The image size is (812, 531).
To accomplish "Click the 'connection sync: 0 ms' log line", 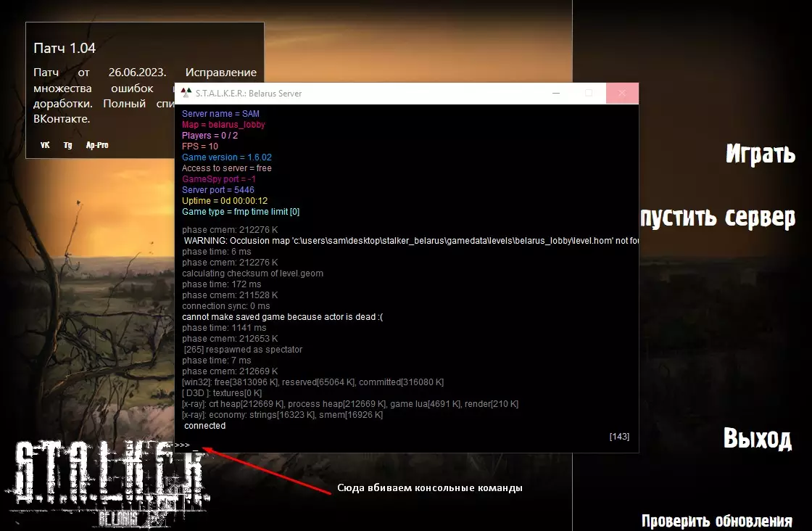I will 225,305.
